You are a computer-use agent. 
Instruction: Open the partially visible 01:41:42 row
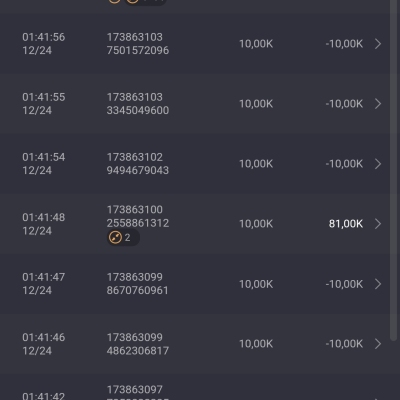(x=195, y=387)
